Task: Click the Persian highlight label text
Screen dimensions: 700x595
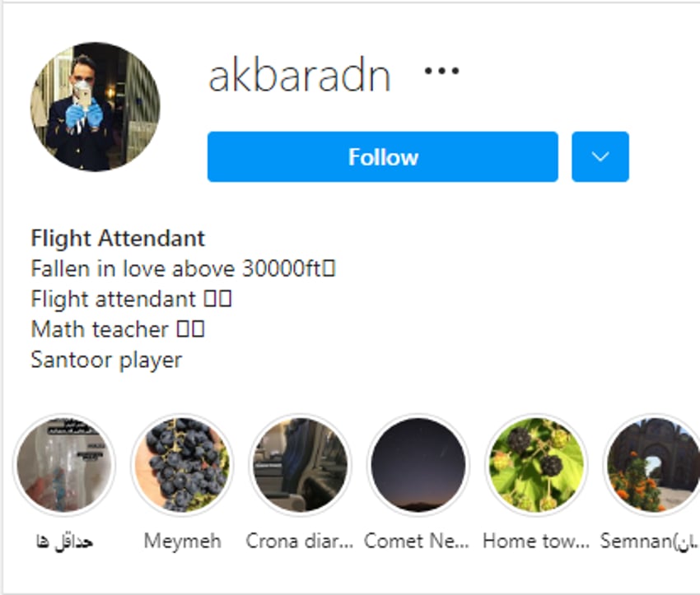Action: [x=64, y=542]
